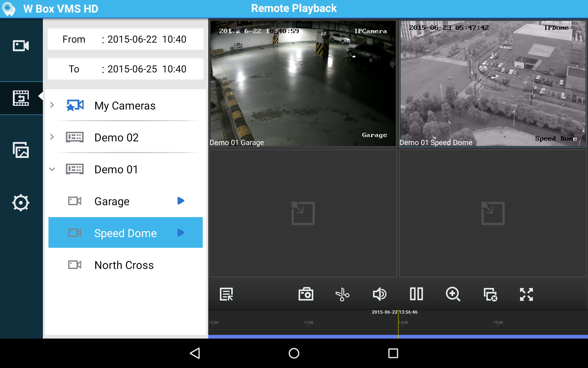Click the digital zoom magnifier icon
The image size is (588, 368).
point(453,294)
